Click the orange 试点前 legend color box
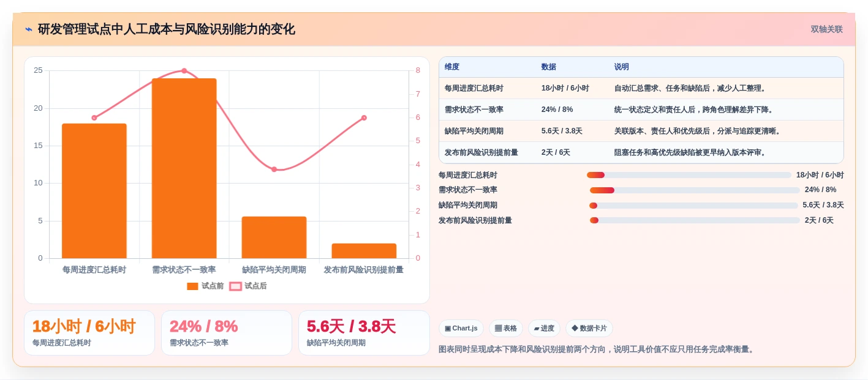868x380 pixels. pyautogui.click(x=192, y=286)
